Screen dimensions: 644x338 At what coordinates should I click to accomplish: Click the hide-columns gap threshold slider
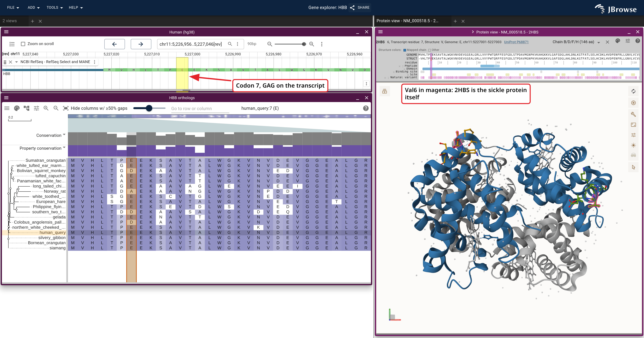pos(149,108)
